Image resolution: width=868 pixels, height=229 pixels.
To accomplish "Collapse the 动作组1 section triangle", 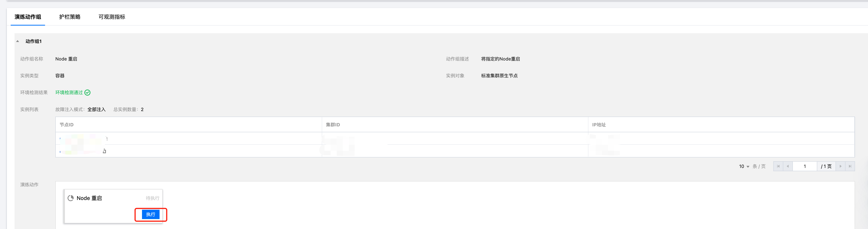I will point(18,41).
